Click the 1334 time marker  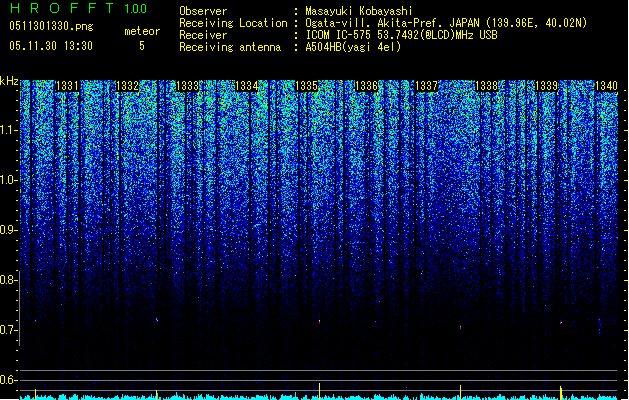[x=246, y=86]
